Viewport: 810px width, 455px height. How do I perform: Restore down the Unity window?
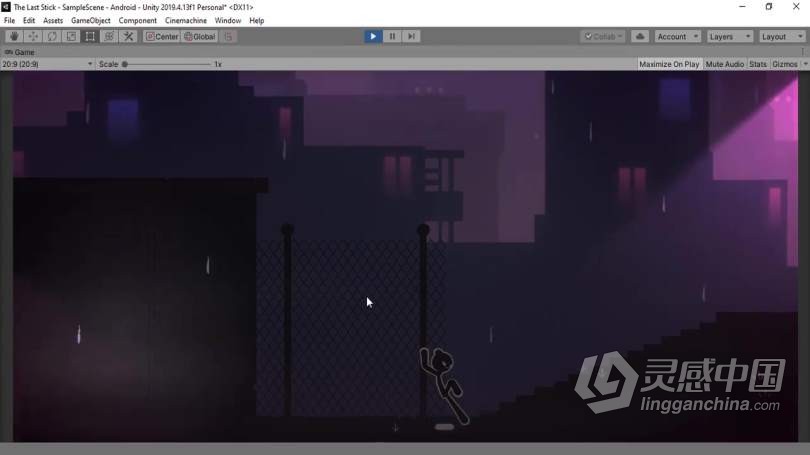pyautogui.click(x=769, y=7)
